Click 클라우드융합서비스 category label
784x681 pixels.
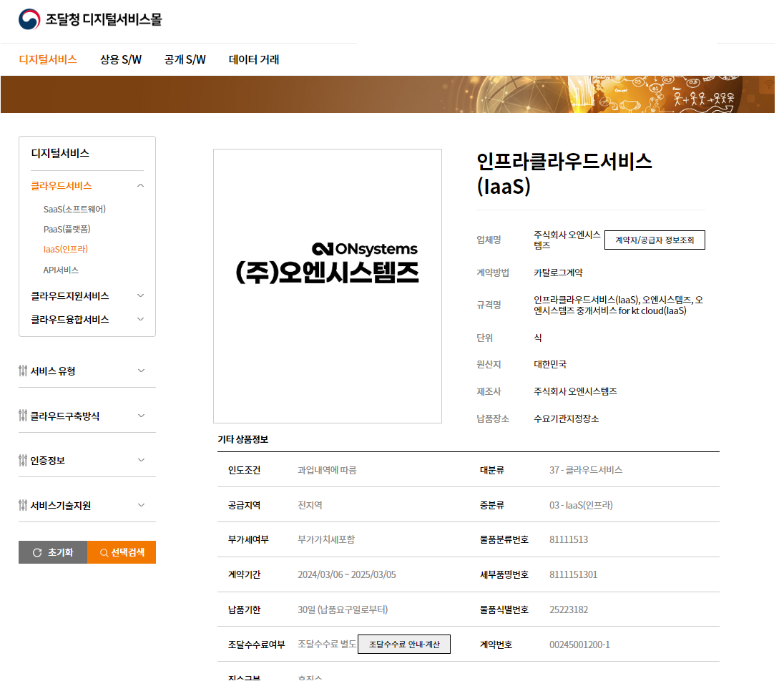point(70,320)
